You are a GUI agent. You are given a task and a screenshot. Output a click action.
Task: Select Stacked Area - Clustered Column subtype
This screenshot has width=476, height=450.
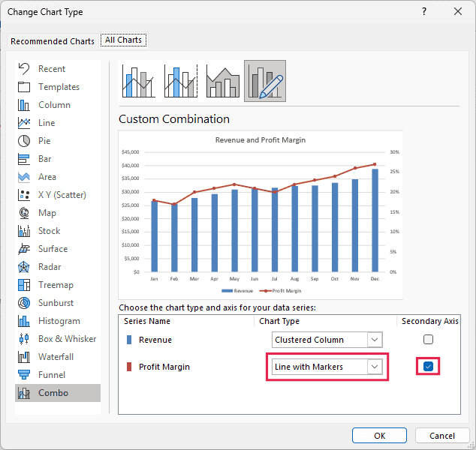tap(223, 81)
